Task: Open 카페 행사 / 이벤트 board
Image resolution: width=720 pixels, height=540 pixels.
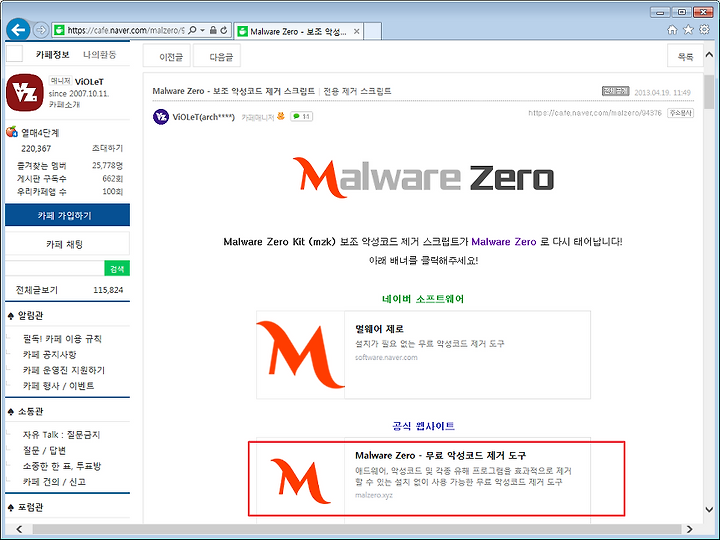Action: (x=59, y=386)
